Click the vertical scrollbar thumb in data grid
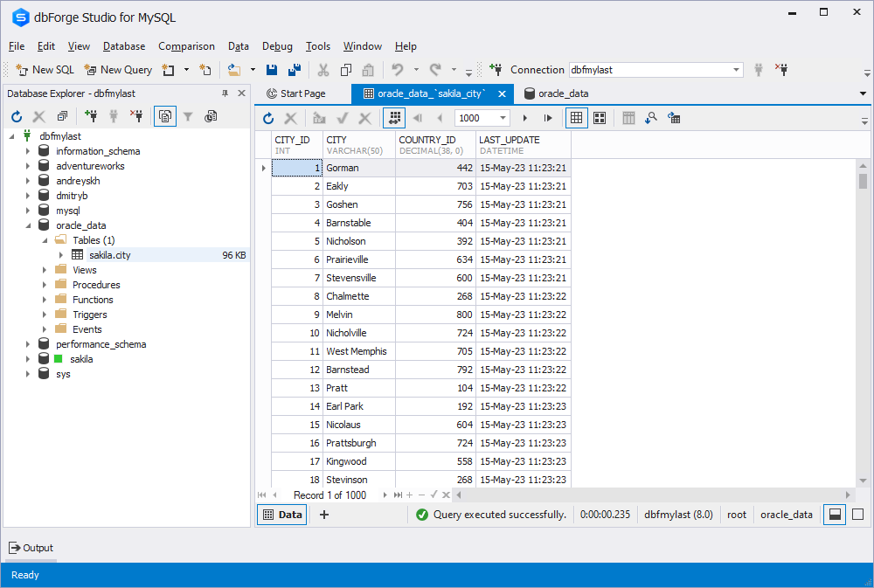Screen dimensions: 874x588 pos(863,181)
